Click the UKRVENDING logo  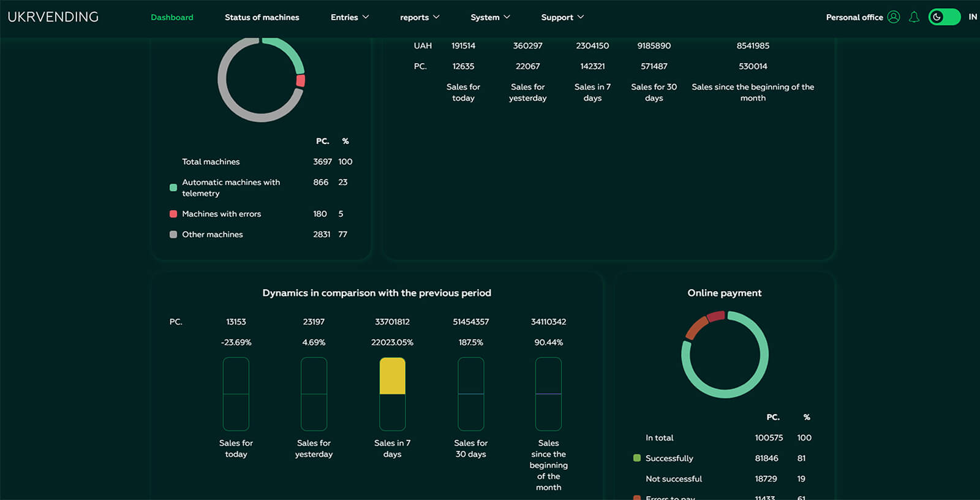pyautogui.click(x=53, y=17)
